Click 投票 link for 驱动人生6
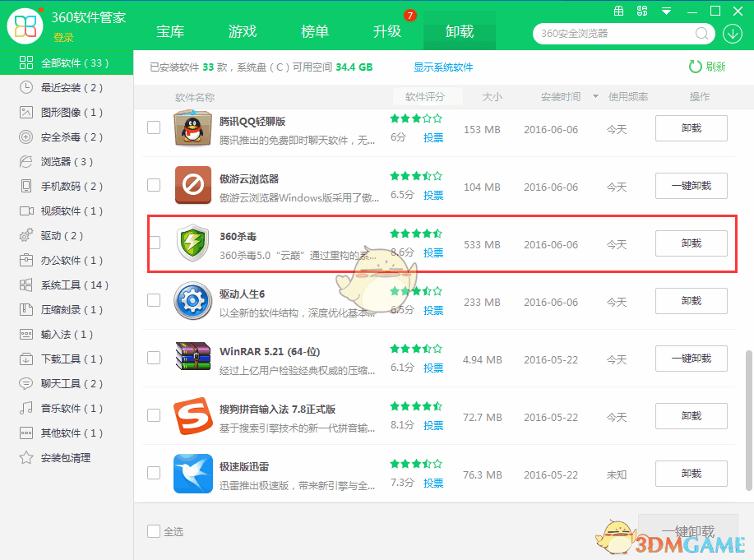The image size is (754, 560). 433,310
